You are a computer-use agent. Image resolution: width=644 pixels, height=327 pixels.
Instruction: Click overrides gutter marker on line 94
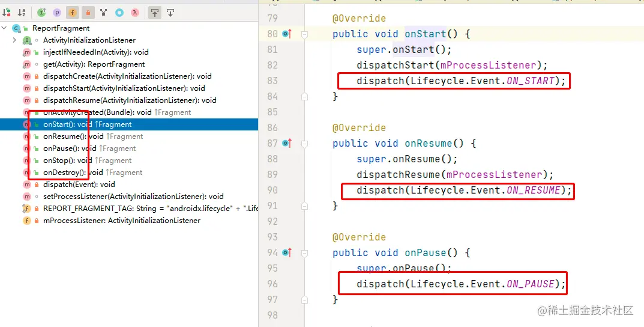[287, 252]
